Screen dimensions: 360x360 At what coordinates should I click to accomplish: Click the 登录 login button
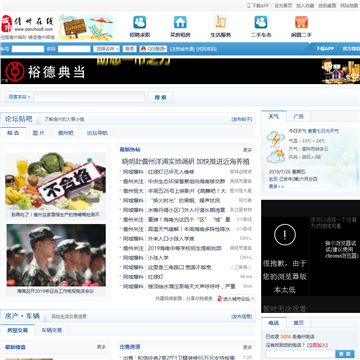[129, 49]
